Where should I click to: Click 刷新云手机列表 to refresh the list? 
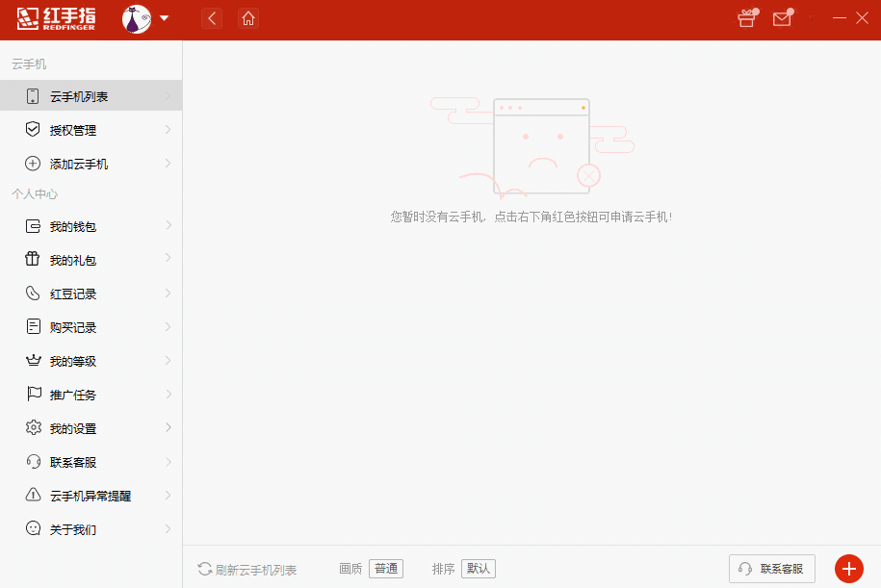tap(246, 568)
